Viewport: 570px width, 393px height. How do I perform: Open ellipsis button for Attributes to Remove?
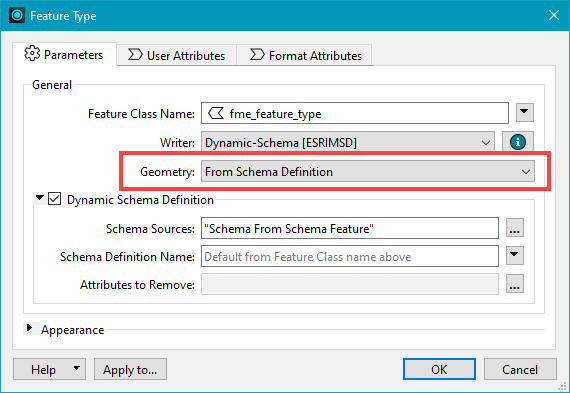click(515, 284)
